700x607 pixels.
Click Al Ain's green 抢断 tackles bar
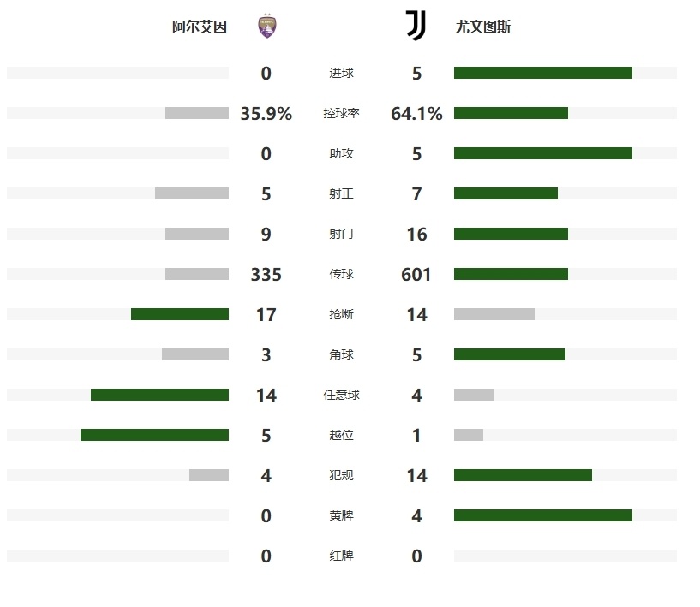[180, 314]
